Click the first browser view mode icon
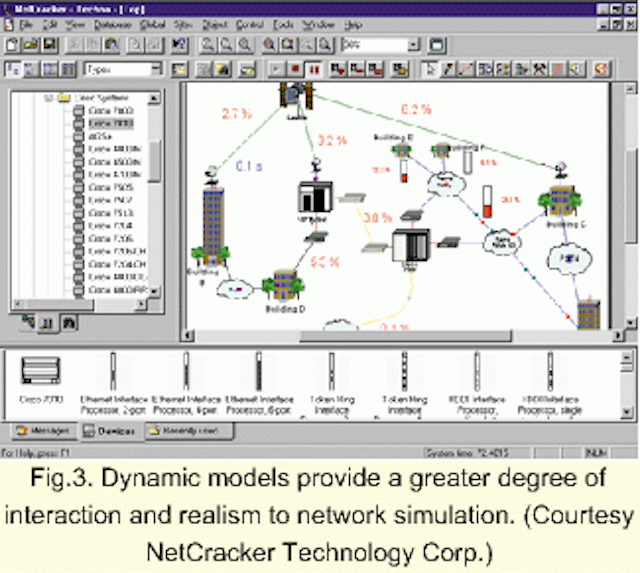 (13, 69)
